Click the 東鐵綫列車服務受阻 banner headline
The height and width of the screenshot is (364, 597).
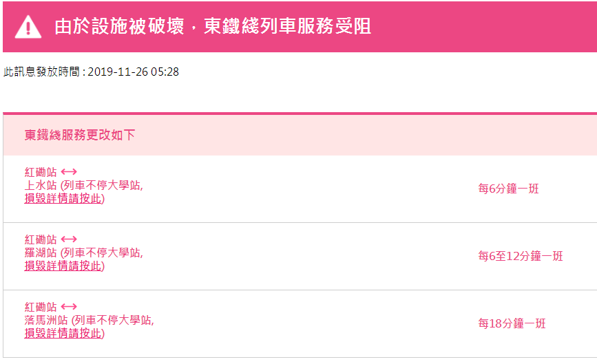click(213, 27)
